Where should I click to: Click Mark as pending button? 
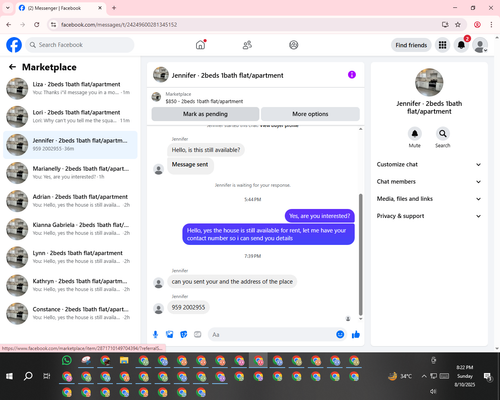205,114
